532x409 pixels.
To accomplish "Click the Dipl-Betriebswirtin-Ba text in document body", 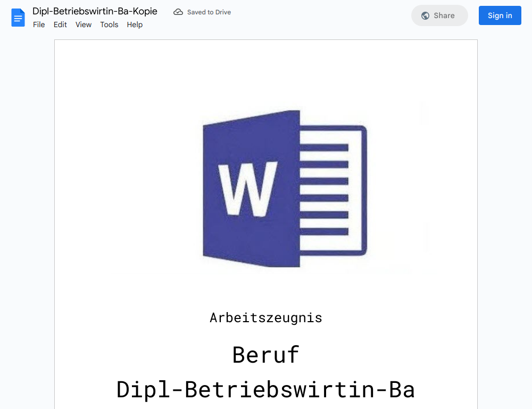I will tap(266, 389).
